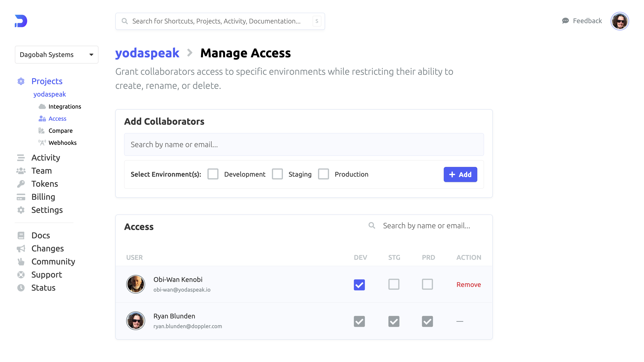Open the Feedback chat bubble icon
Image resolution: width=644 pixels, height=362 pixels.
(x=565, y=21)
